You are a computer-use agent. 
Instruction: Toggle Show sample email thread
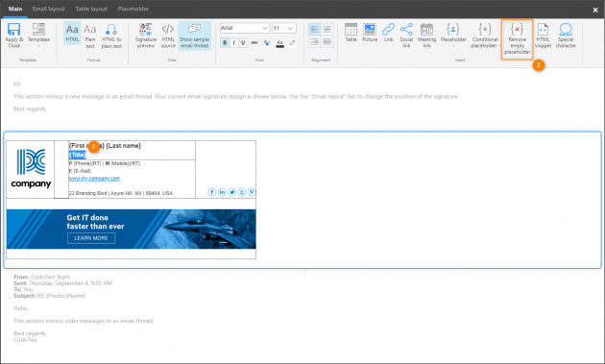[x=194, y=36]
